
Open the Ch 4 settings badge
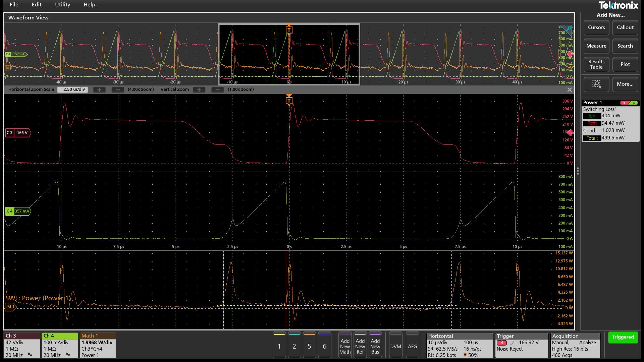60,345
